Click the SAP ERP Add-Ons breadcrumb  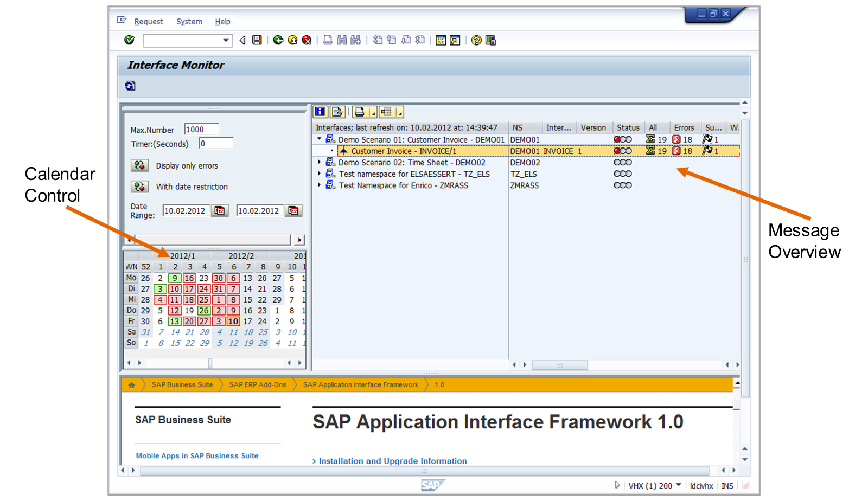coord(258,385)
